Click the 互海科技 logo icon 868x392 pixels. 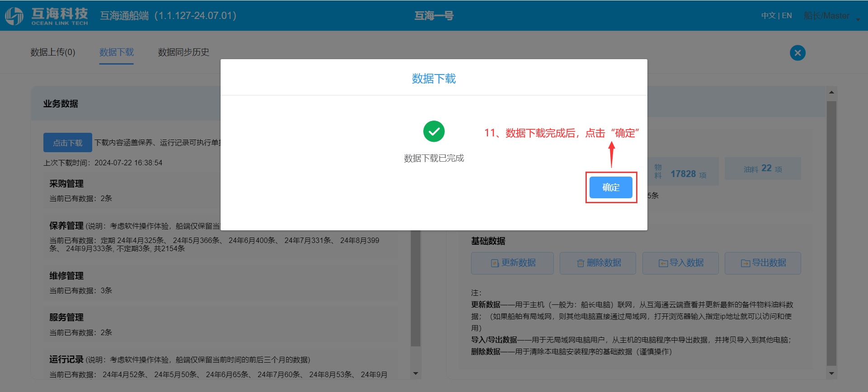tap(14, 16)
